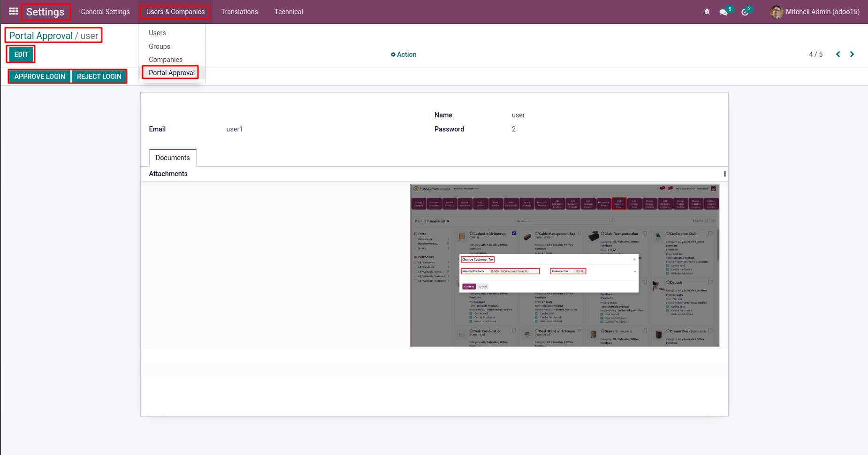
Task: Click the Attachments label
Action: click(x=168, y=174)
